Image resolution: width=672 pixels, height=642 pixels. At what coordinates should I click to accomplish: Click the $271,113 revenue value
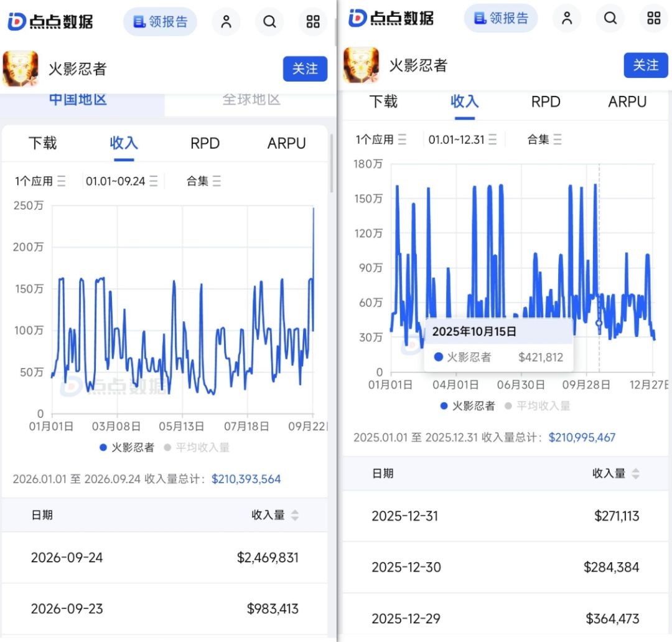coord(617,516)
